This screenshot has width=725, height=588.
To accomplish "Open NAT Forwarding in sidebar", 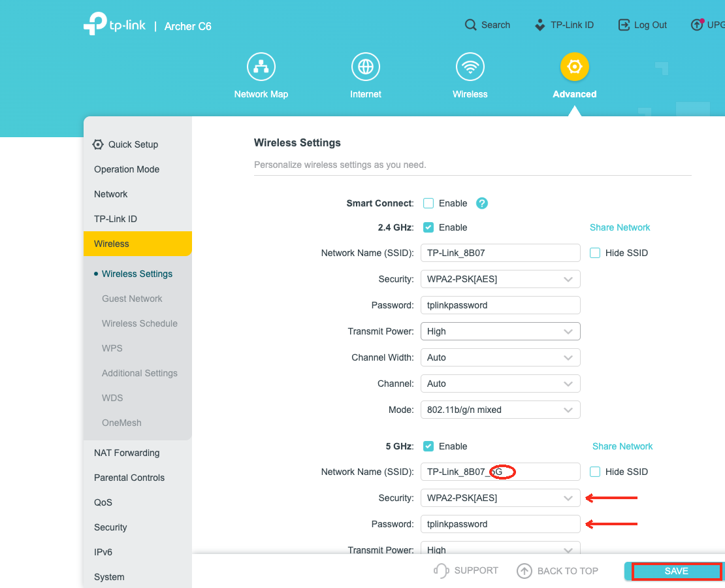I will 127,453.
